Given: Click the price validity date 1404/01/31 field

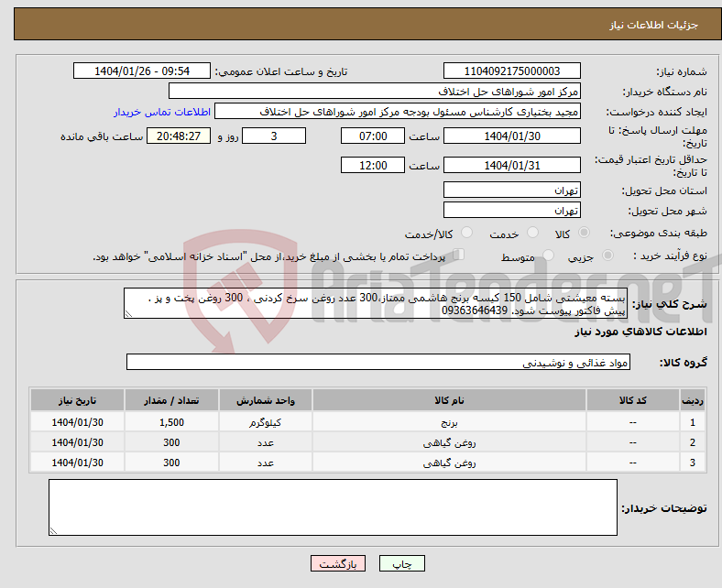Looking at the screenshot, I should [x=511, y=165].
